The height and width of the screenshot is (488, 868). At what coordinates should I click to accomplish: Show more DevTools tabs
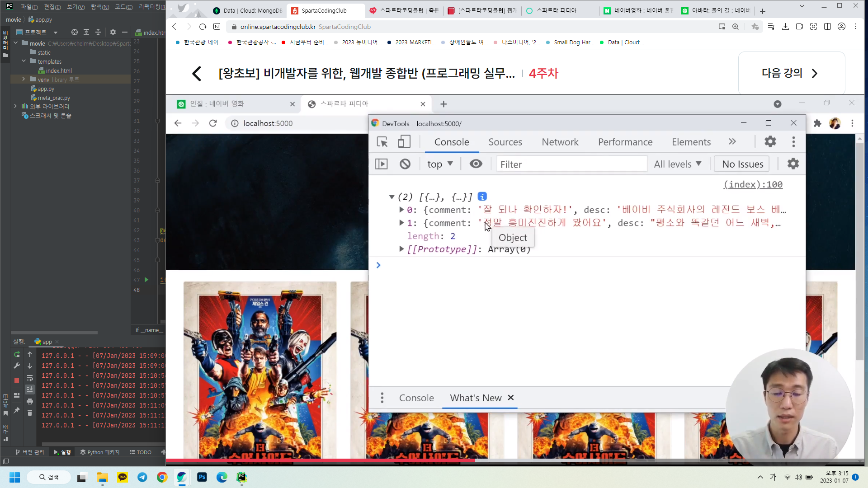pyautogui.click(x=732, y=141)
